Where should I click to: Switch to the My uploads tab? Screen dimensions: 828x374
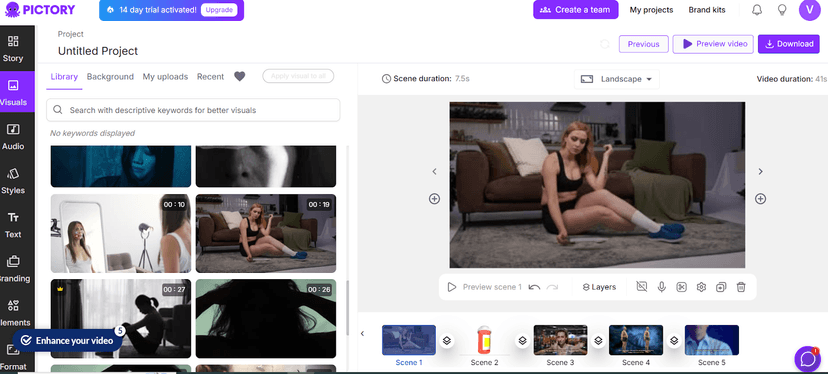(165, 77)
